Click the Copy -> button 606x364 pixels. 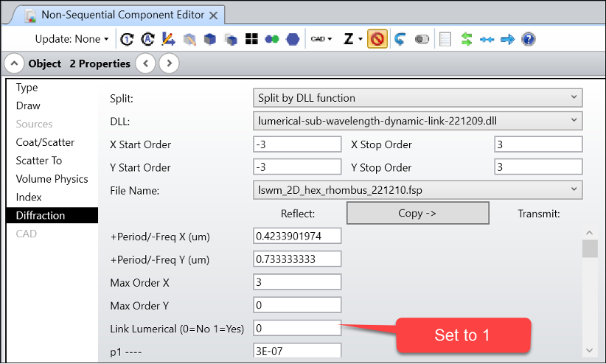(418, 213)
